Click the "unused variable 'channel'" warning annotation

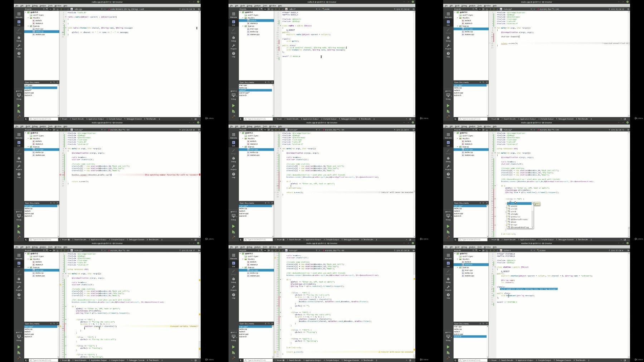coord(184,326)
